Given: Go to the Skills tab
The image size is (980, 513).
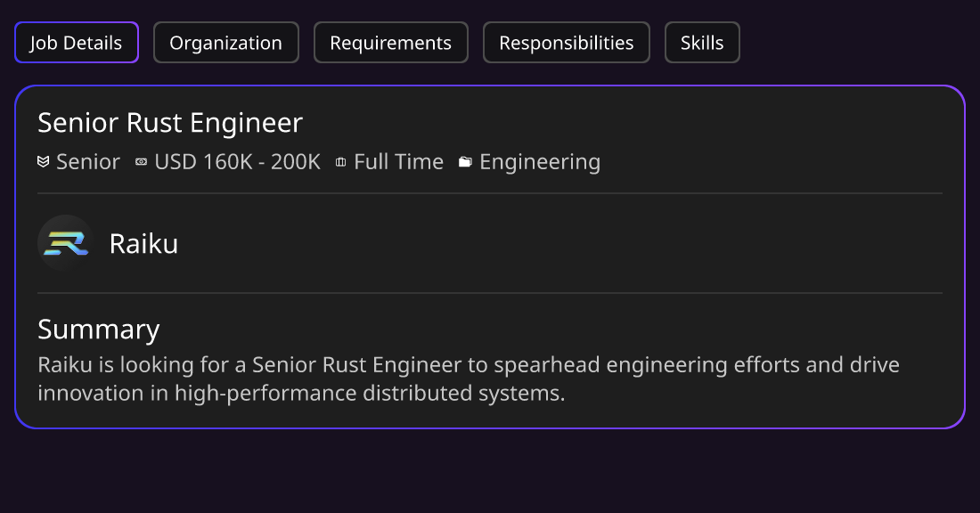Looking at the screenshot, I should point(702,43).
